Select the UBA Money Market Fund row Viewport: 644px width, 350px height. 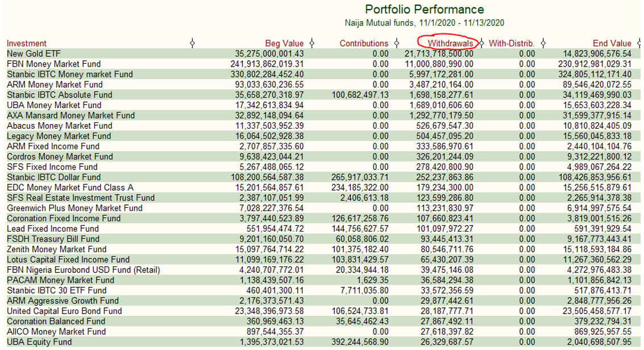pos(323,105)
